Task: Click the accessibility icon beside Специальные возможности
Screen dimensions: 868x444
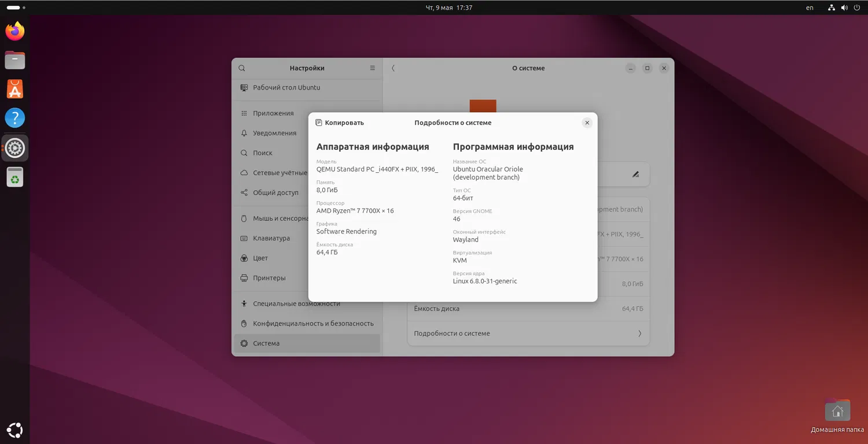Action: (x=244, y=304)
